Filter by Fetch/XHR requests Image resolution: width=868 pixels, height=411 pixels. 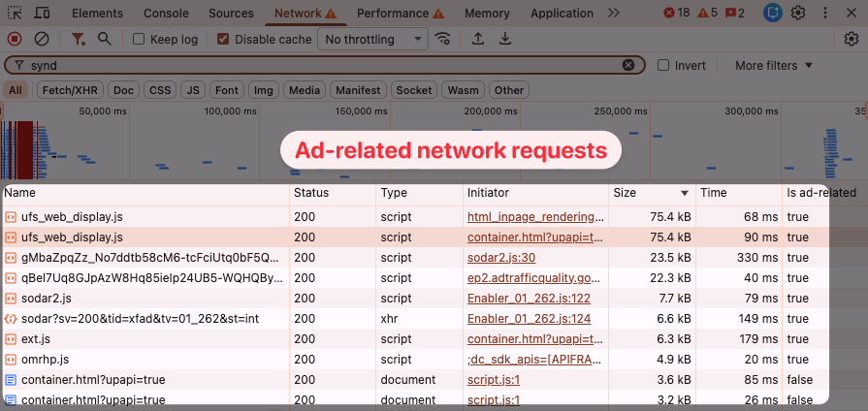[69, 90]
